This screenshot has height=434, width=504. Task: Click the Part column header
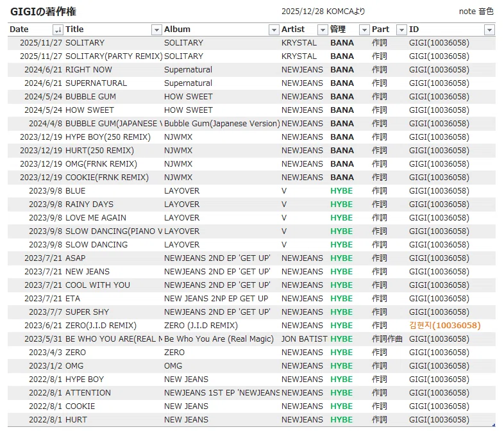pos(381,29)
